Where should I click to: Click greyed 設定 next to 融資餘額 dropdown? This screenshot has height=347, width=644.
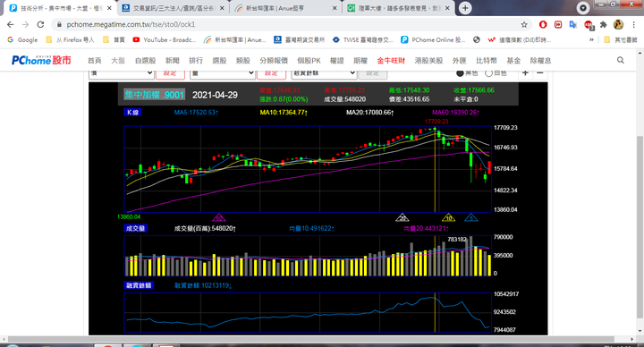(372, 73)
